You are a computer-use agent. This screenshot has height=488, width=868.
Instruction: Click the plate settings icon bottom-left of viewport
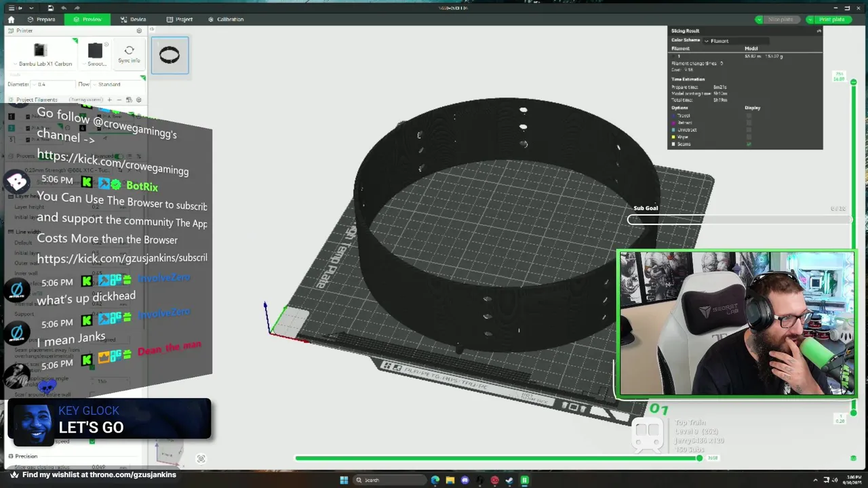click(201, 459)
